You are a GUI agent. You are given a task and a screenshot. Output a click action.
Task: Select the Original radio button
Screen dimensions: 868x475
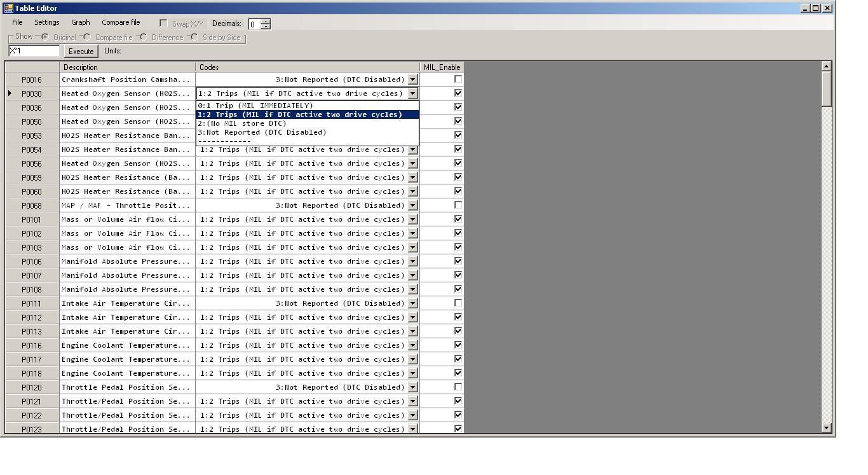[45, 37]
